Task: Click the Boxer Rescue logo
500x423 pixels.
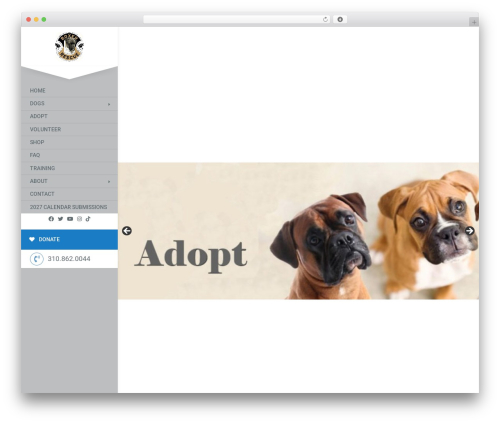Action: pos(69,47)
